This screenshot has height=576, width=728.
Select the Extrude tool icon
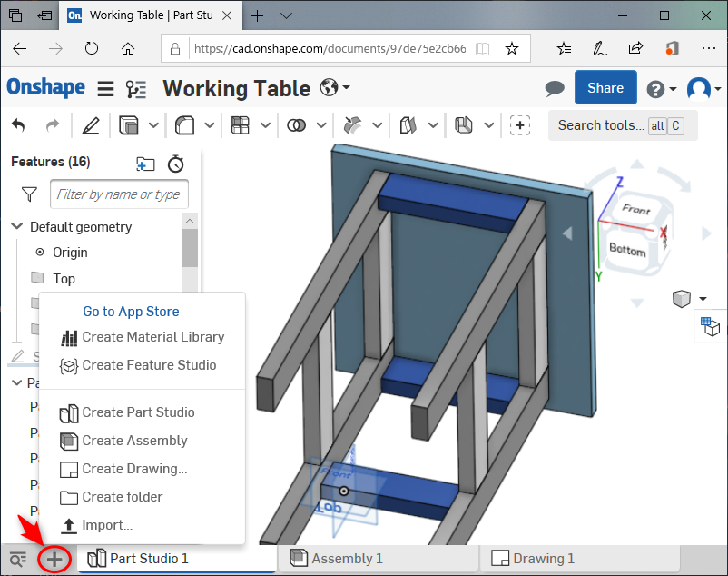pos(129,125)
